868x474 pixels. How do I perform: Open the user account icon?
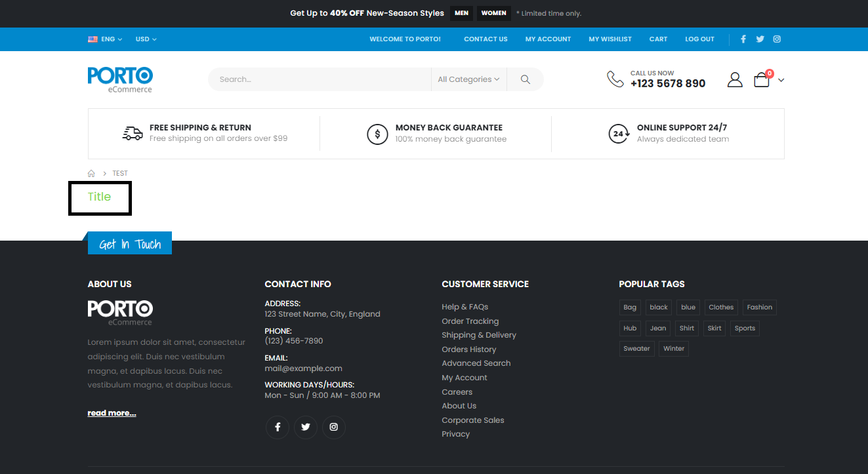coord(735,80)
